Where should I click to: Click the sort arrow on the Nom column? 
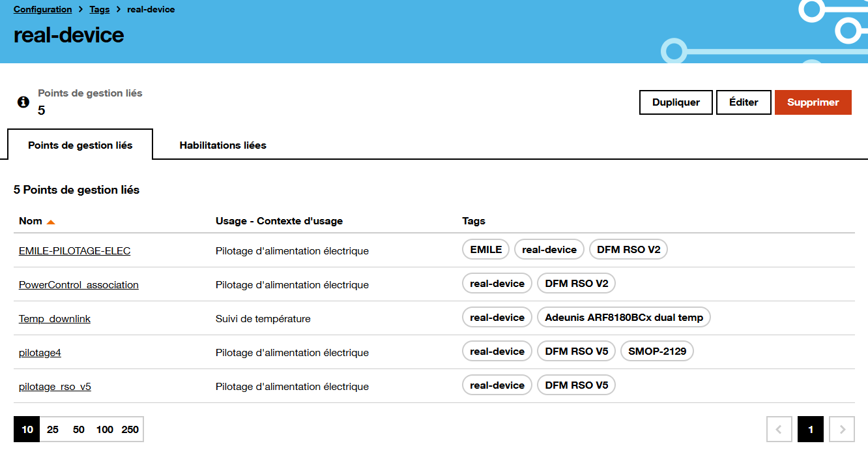pos(51,220)
